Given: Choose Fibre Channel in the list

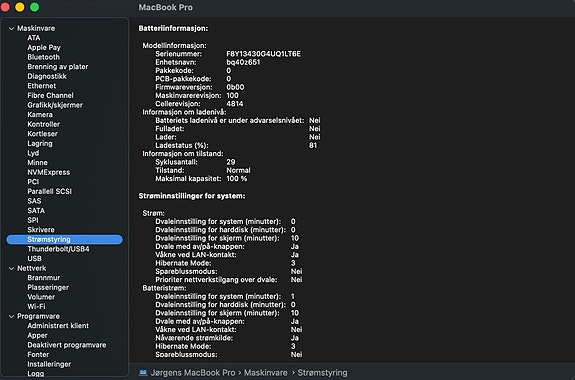Looking at the screenshot, I should pos(50,95).
